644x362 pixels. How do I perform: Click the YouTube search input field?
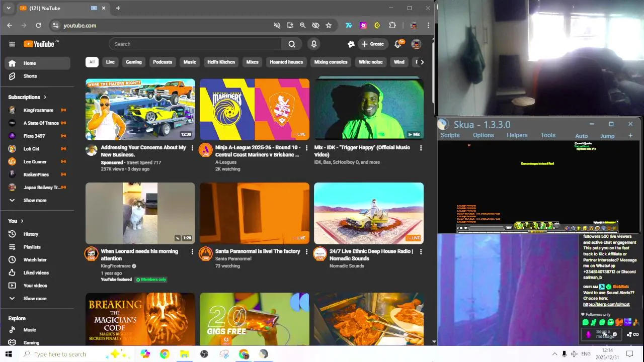tap(196, 44)
